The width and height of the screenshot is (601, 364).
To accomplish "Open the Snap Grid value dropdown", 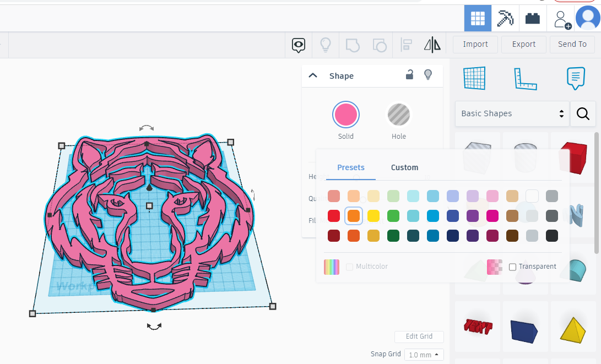I will pyautogui.click(x=424, y=355).
